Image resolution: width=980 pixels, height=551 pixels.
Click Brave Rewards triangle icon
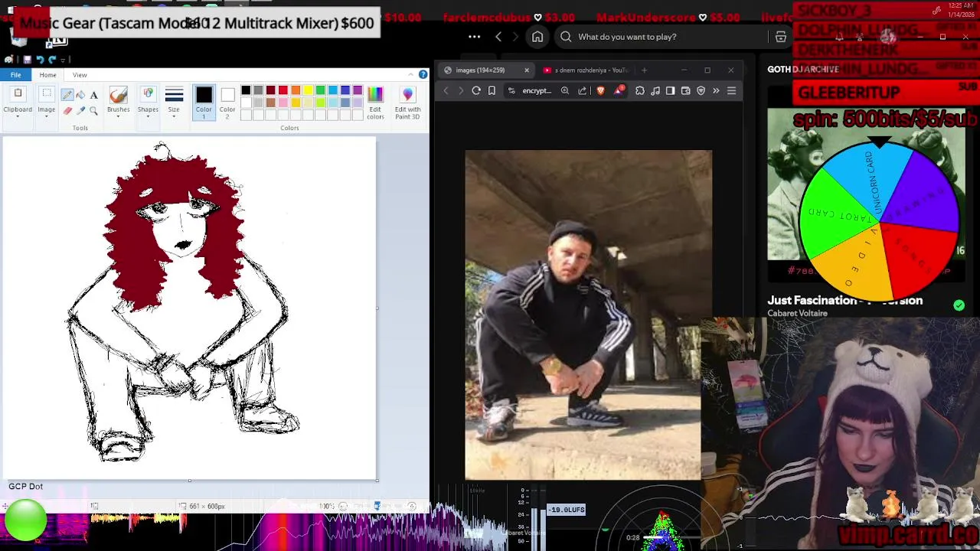click(x=619, y=90)
